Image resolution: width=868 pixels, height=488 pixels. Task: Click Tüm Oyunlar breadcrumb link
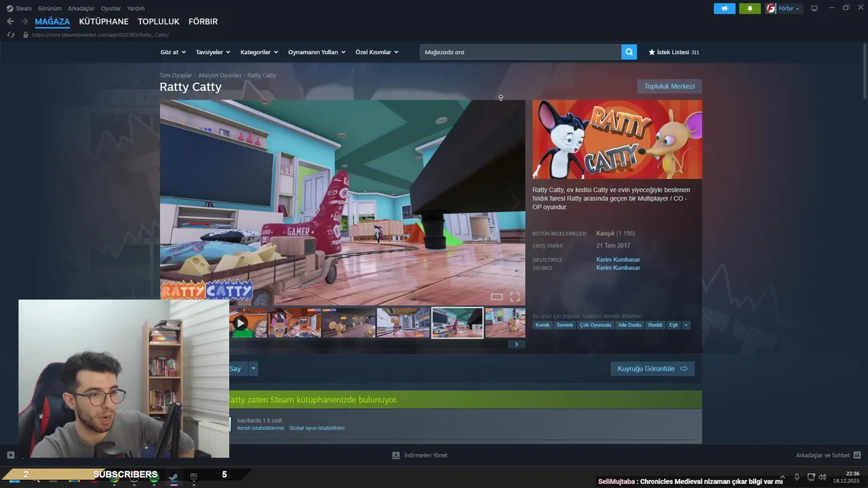tap(176, 75)
